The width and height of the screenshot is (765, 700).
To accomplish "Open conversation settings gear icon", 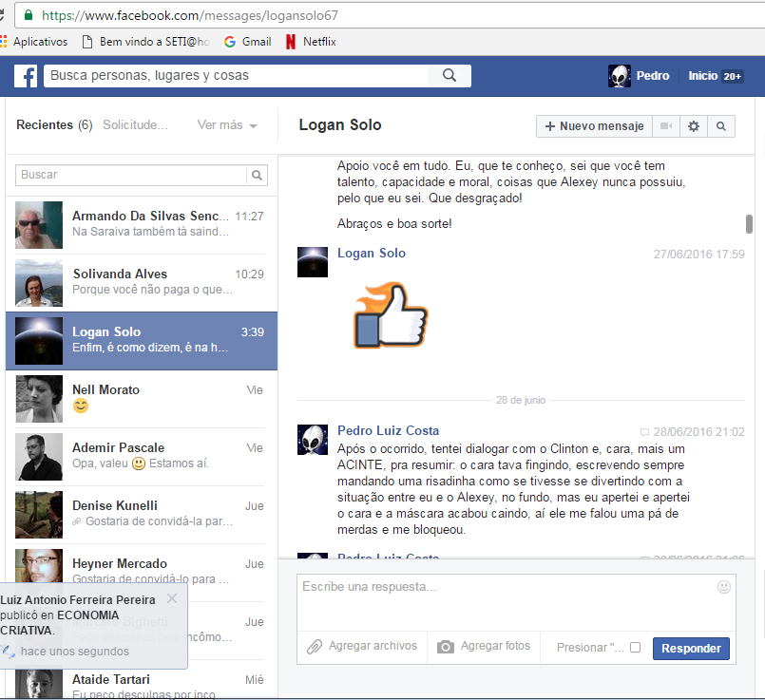I will pyautogui.click(x=694, y=126).
